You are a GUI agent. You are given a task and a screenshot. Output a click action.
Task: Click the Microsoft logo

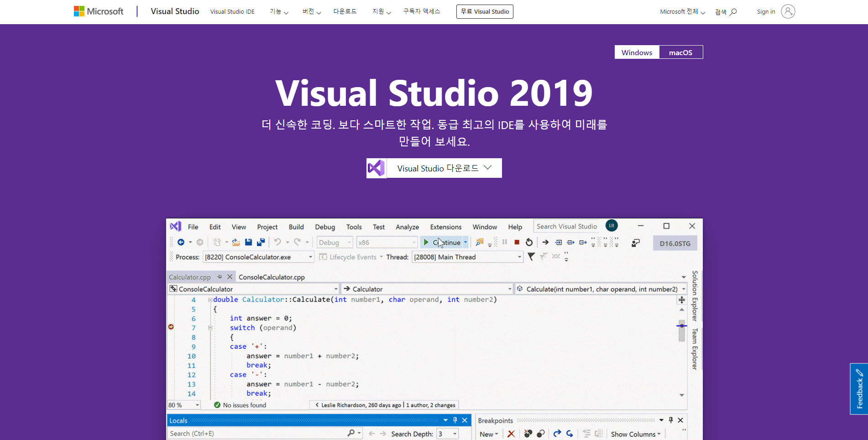pyautogui.click(x=99, y=11)
